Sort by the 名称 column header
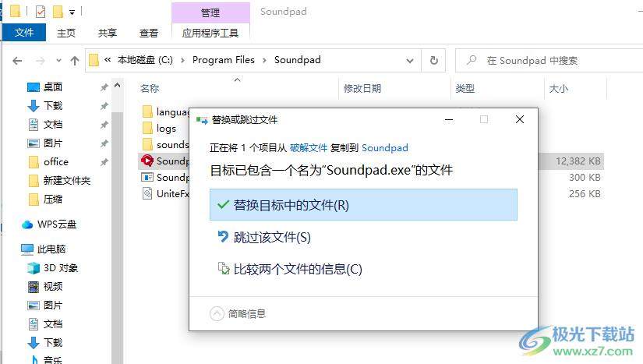 coord(150,89)
